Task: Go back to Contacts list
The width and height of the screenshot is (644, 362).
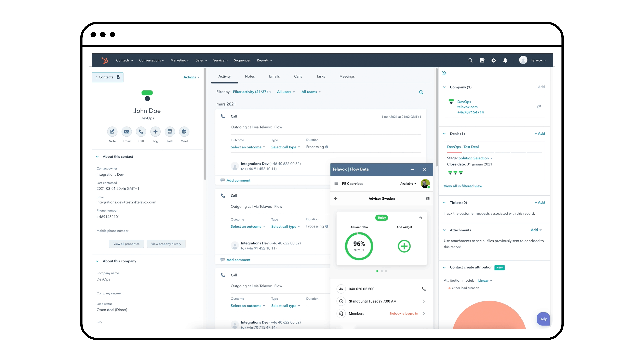Action: (107, 77)
